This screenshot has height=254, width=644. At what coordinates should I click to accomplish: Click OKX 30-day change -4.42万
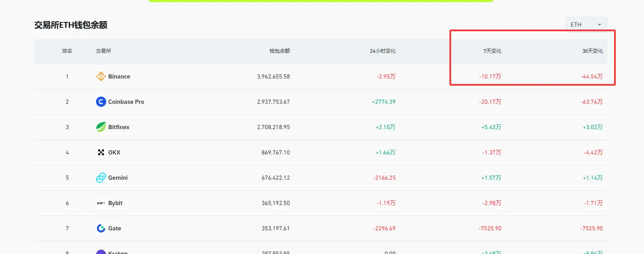593,152
